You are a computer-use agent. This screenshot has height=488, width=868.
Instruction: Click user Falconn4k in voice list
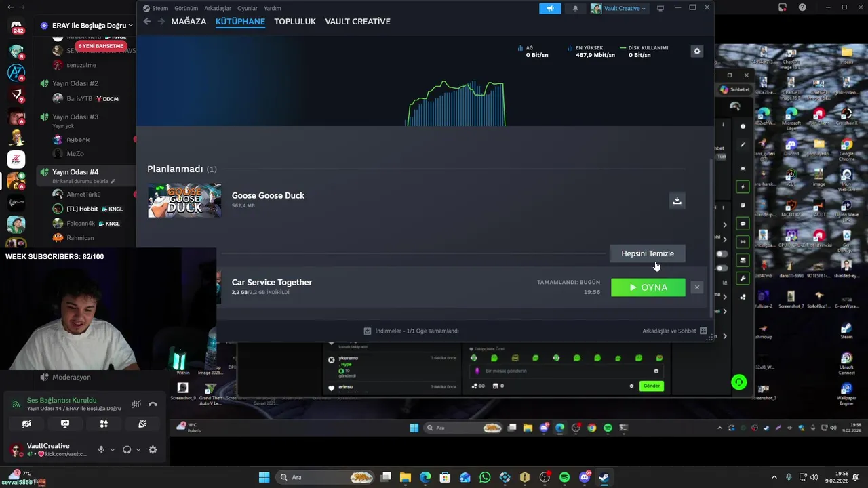81,223
